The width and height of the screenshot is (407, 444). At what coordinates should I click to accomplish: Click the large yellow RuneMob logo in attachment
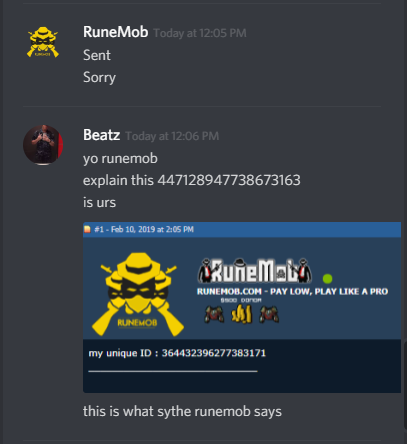click(138, 294)
